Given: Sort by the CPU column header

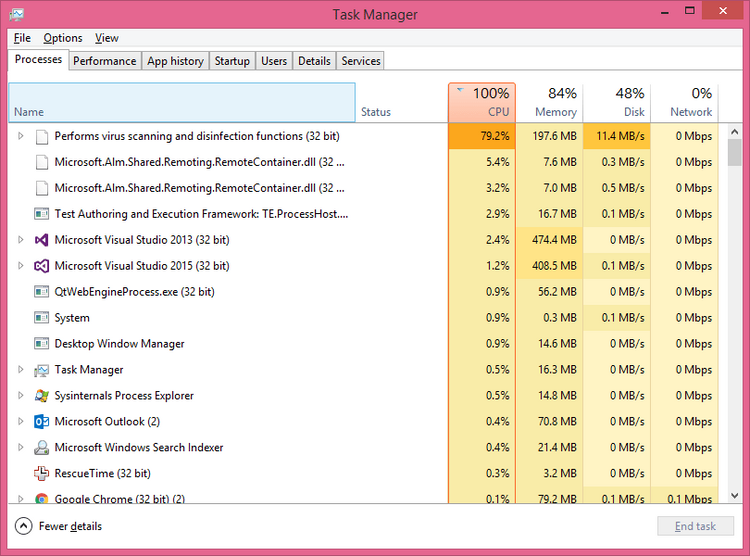Looking at the screenshot, I should [x=482, y=102].
